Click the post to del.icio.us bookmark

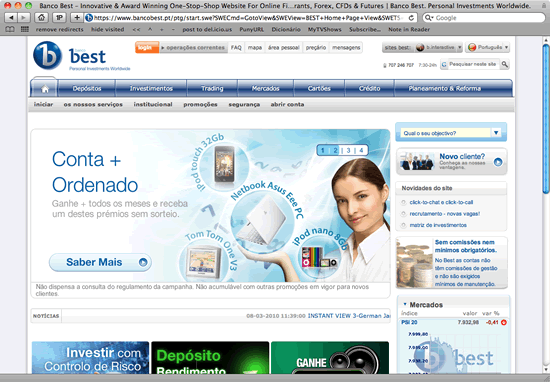pos(207,29)
